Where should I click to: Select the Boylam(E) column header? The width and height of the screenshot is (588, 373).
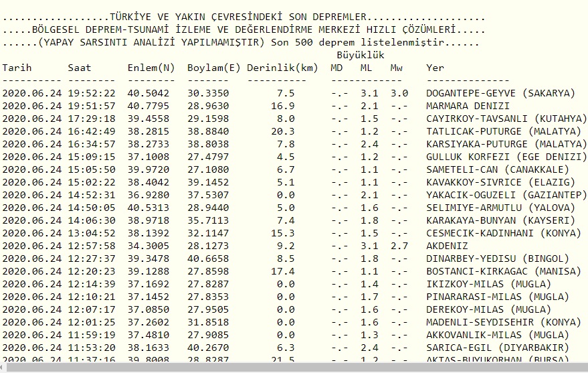pyautogui.click(x=214, y=68)
